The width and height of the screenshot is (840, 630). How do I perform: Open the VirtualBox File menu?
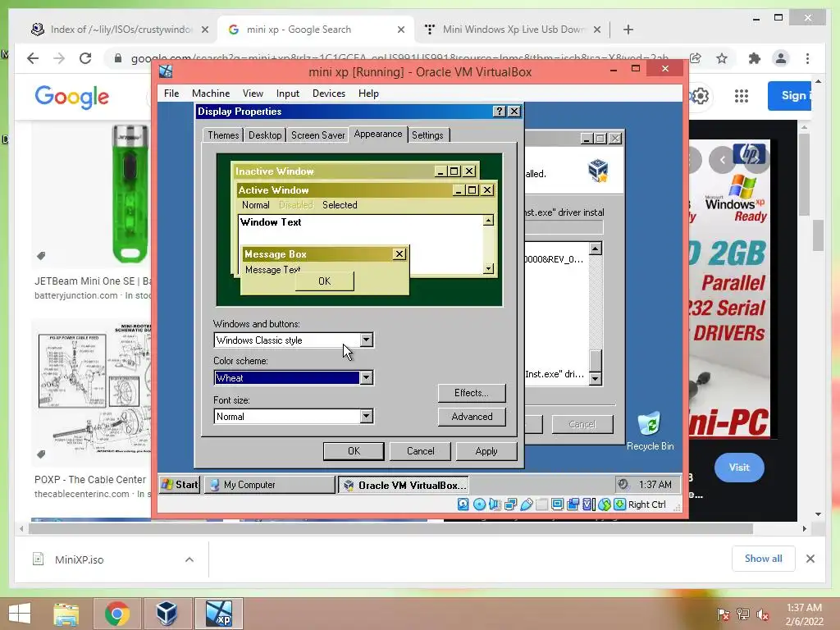tap(171, 94)
